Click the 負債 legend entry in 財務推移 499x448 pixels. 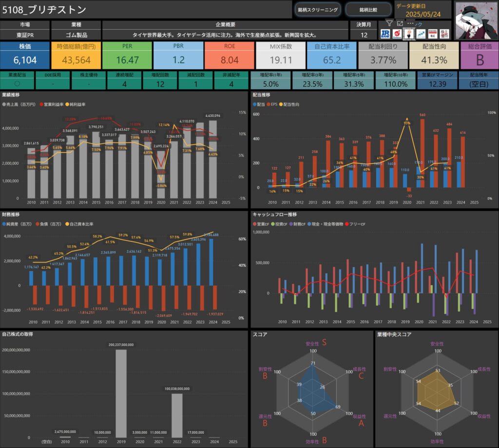[x=48, y=224]
